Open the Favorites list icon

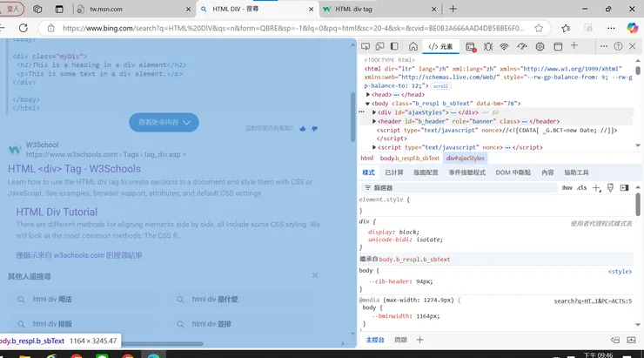pyautogui.click(x=566, y=28)
